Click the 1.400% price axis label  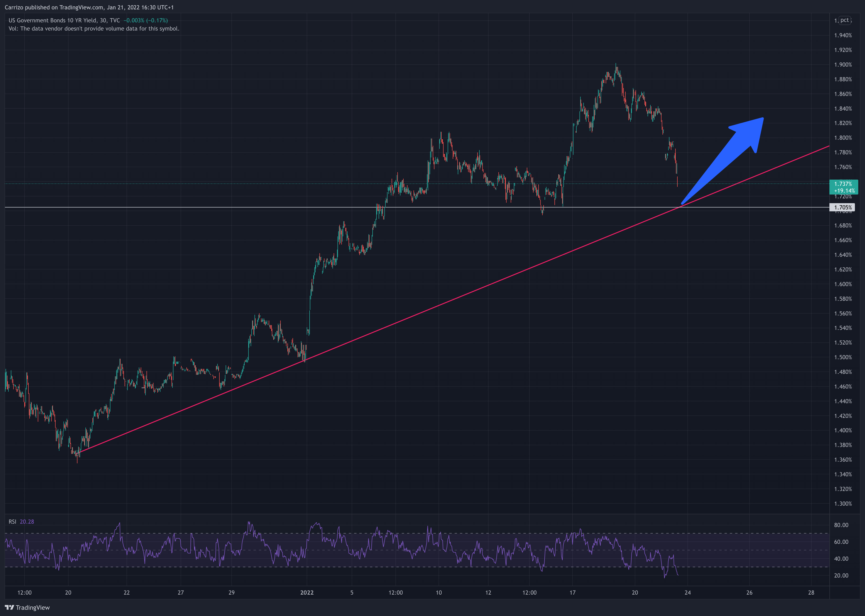(843, 431)
